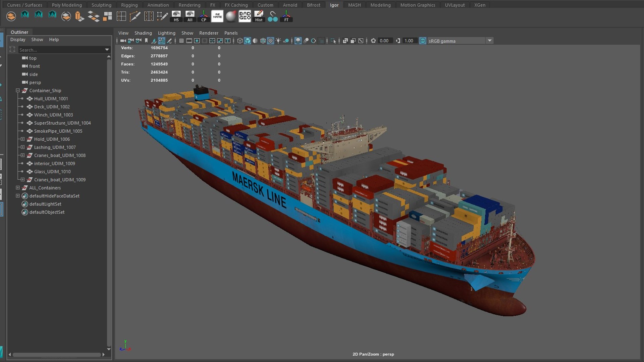Expand defaultHideFaceDataSet node
The image size is (644, 362).
(x=18, y=196)
